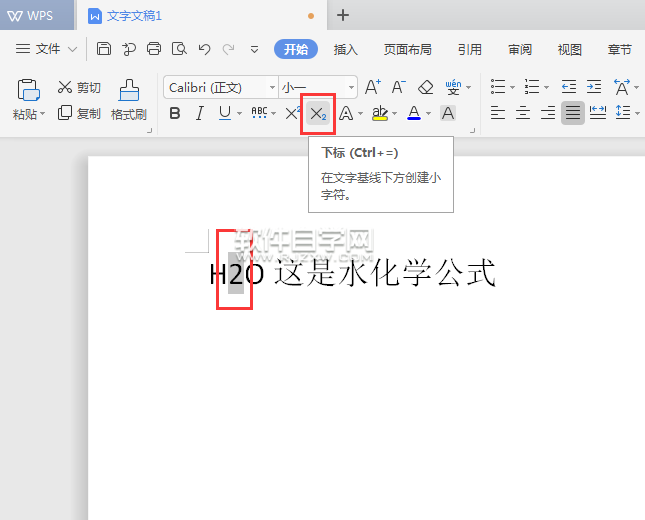
Task: Click the line spacing icon
Action: point(623,112)
